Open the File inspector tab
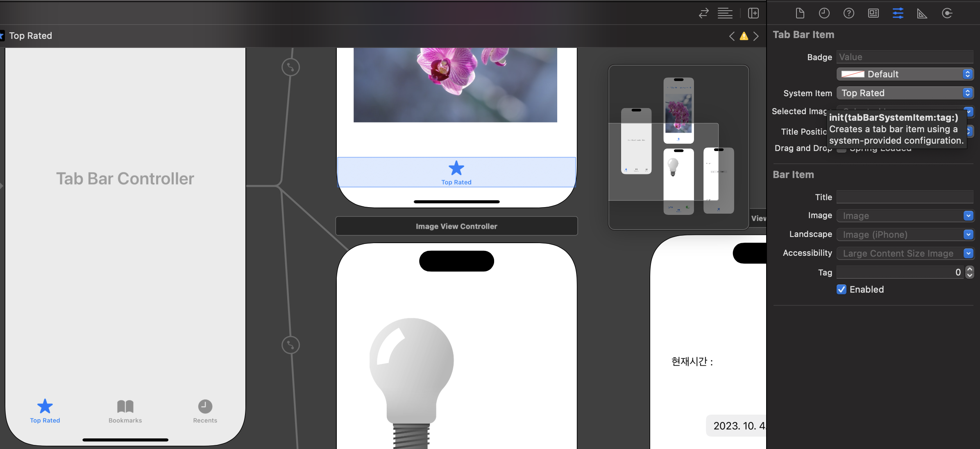 pyautogui.click(x=800, y=13)
